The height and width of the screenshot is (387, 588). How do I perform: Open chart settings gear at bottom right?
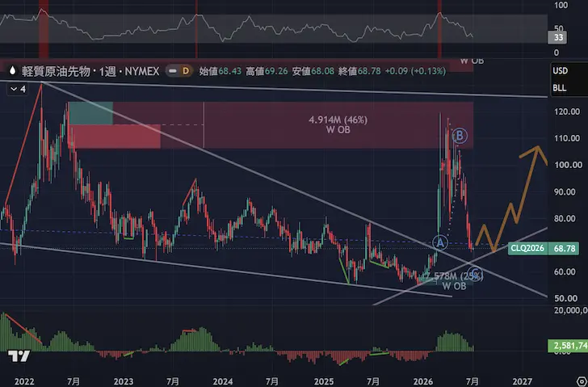pos(582,381)
